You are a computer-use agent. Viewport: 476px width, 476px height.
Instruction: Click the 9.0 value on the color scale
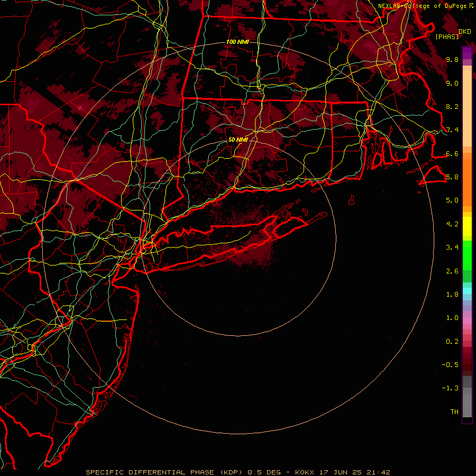(x=452, y=83)
